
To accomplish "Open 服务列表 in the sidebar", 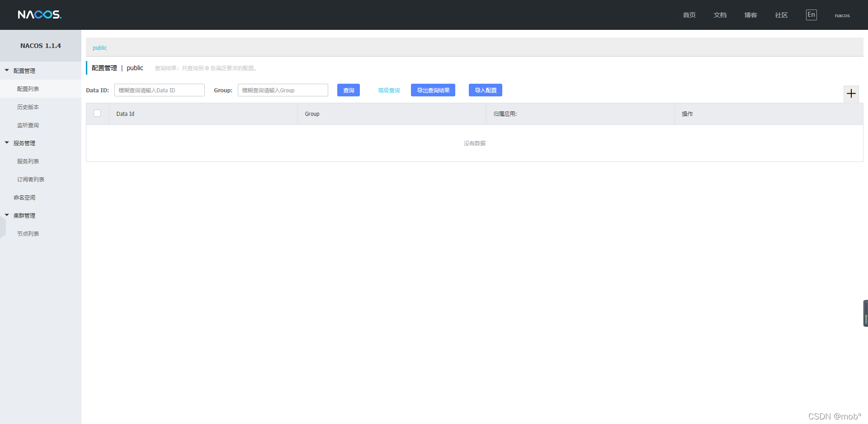I will (28, 161).
